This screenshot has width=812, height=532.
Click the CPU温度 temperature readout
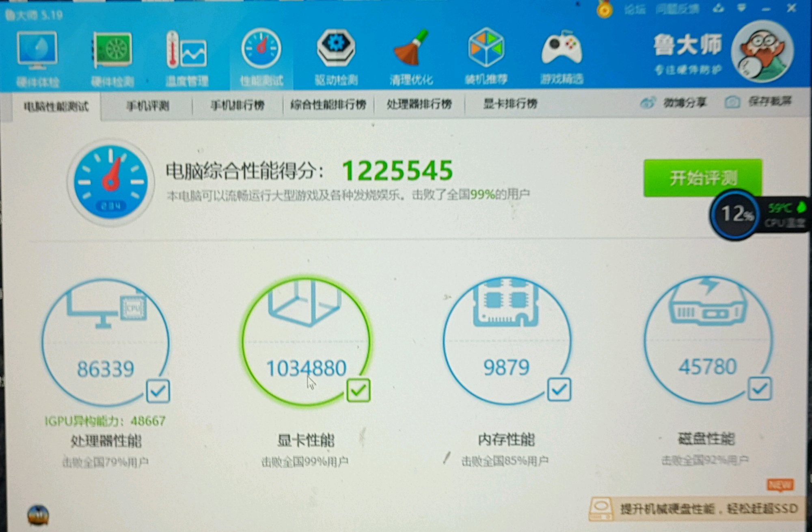click(784, 215)
